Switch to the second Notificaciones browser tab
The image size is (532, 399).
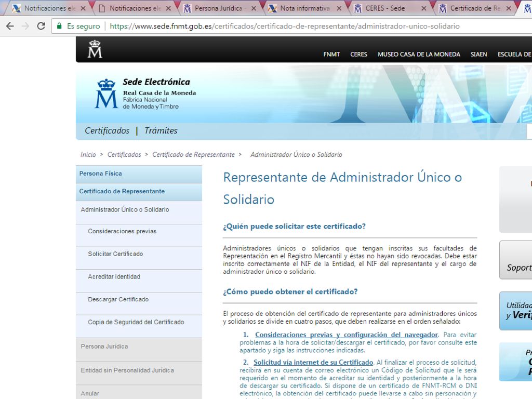pyautogui.click(x=135, y=8)
